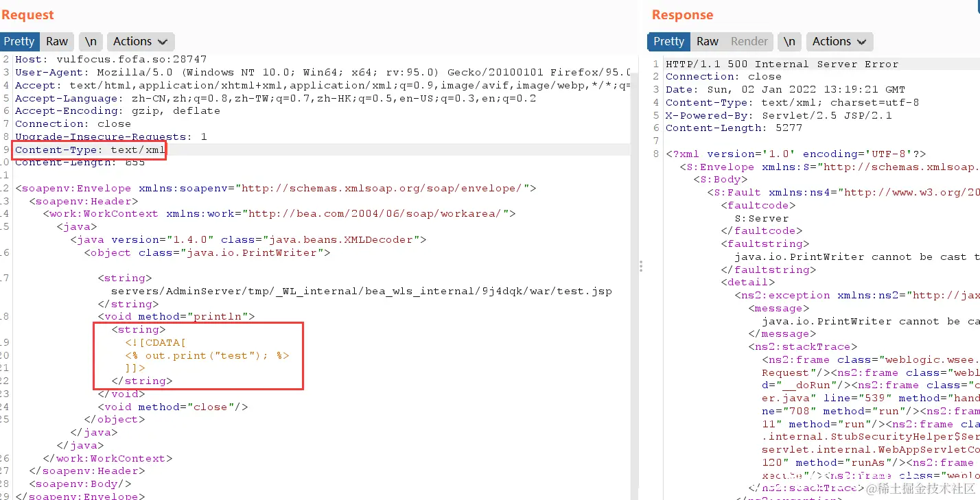Click the divider handle between Request and Response
The width and height of the screenshot is (980, 500).
(x=641, y=266)
